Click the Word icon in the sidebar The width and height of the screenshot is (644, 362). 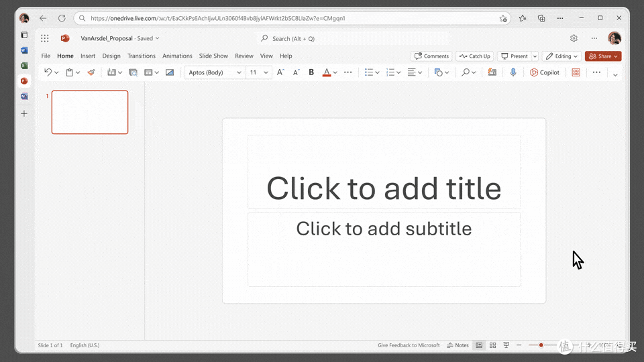coord(24,50)
